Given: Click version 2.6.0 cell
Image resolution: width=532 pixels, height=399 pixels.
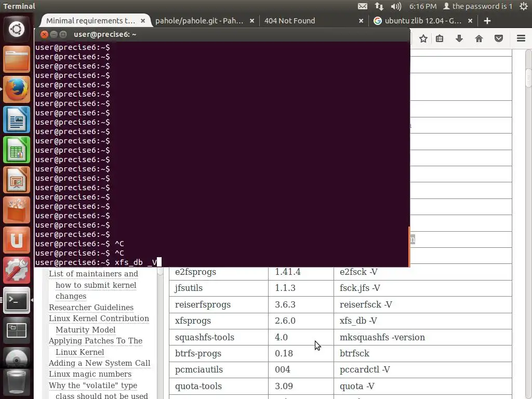Looking at the screenshot, I should click(x=301, y=321).
